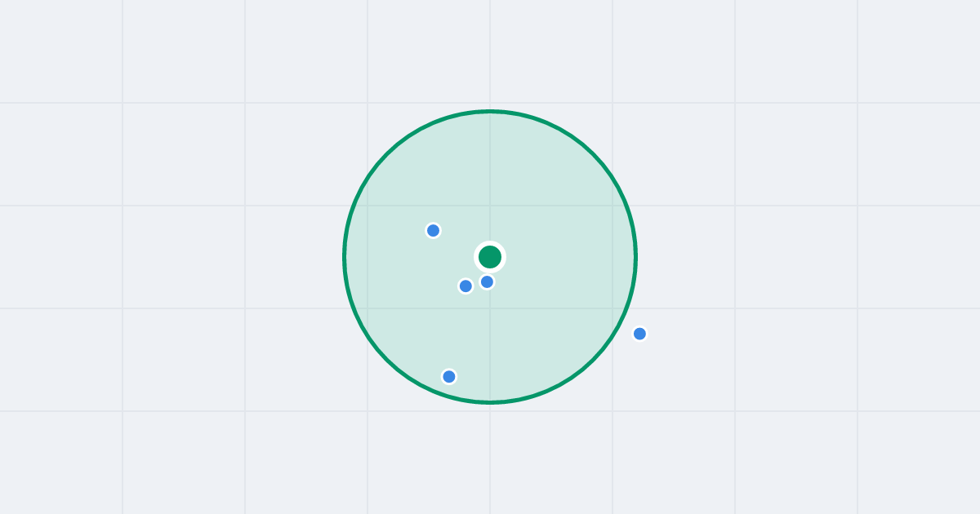The height and width of the screenshot is (514, 980).
Task: Click the leftmost point of the green circle outline
Action: pyautogui.click(x=345, y=257)
